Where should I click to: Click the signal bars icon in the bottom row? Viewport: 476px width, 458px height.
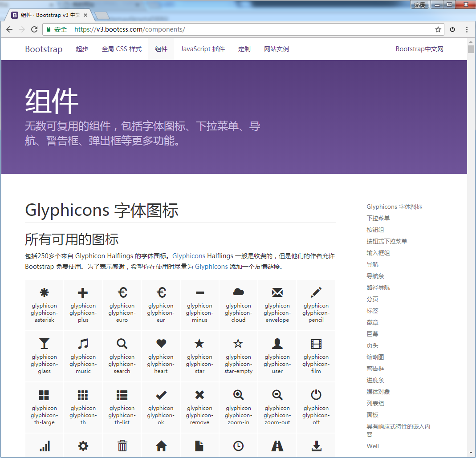[x=45, y=446]
